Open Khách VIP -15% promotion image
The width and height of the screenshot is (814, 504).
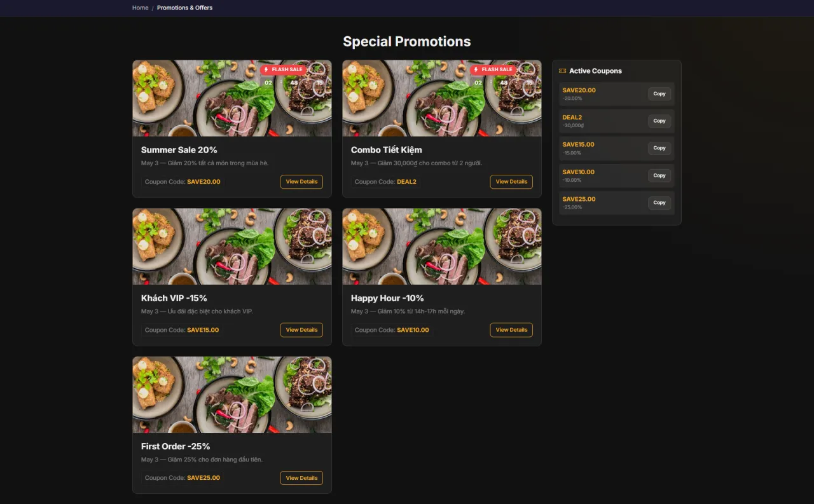pos(232,247)
